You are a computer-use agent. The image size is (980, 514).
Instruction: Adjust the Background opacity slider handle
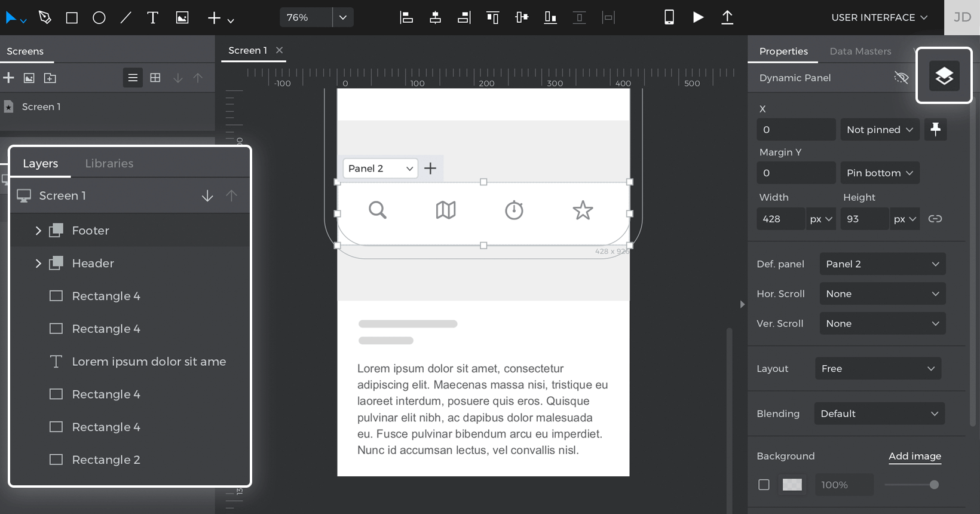pos(934,485)
